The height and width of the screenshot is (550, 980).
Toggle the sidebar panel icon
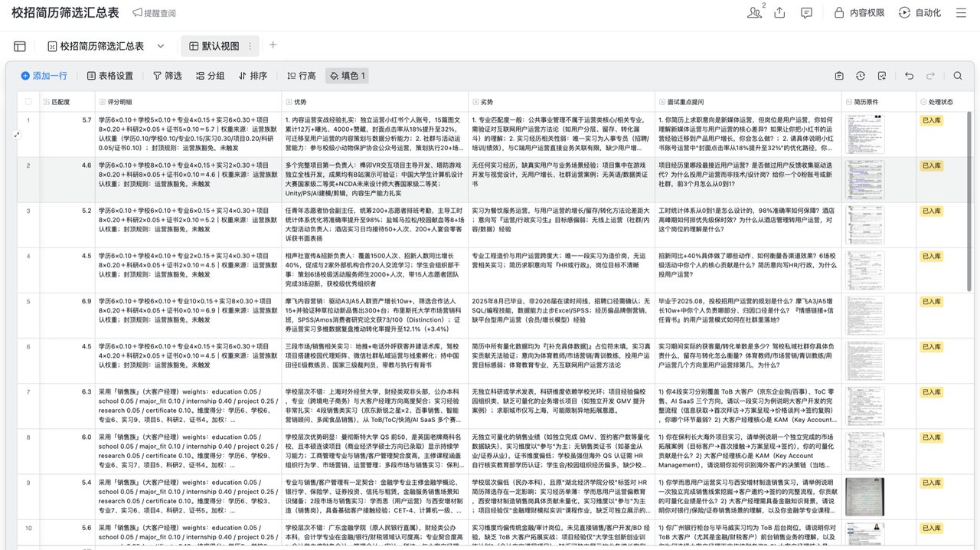[x=20, y=46]
